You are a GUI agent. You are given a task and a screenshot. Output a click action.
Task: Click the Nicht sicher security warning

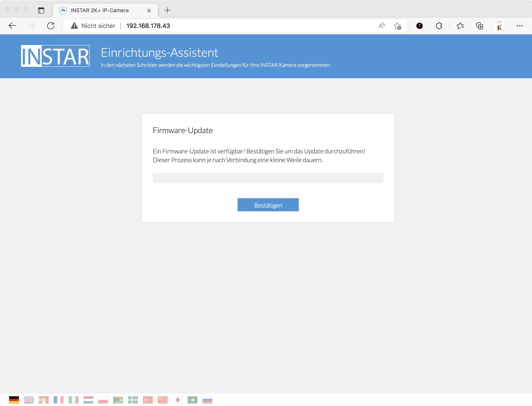pyautogui.click(x=93, y=26)
